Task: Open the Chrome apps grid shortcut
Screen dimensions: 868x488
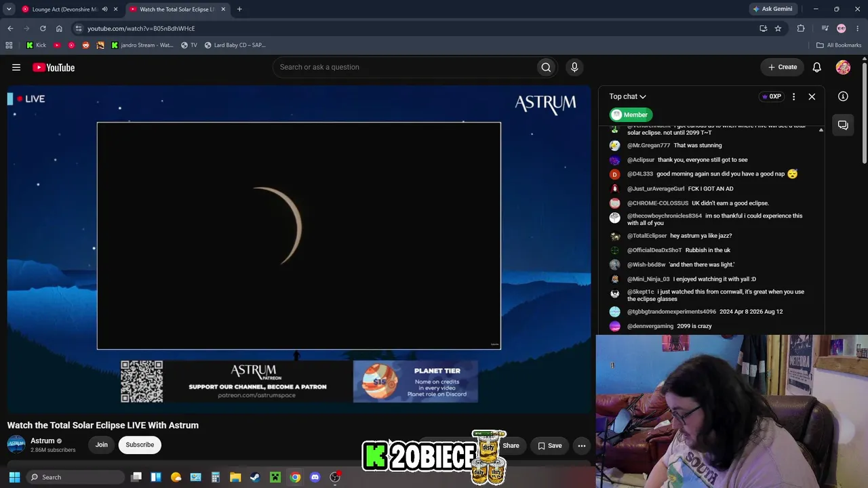Action: pos(9,45)
